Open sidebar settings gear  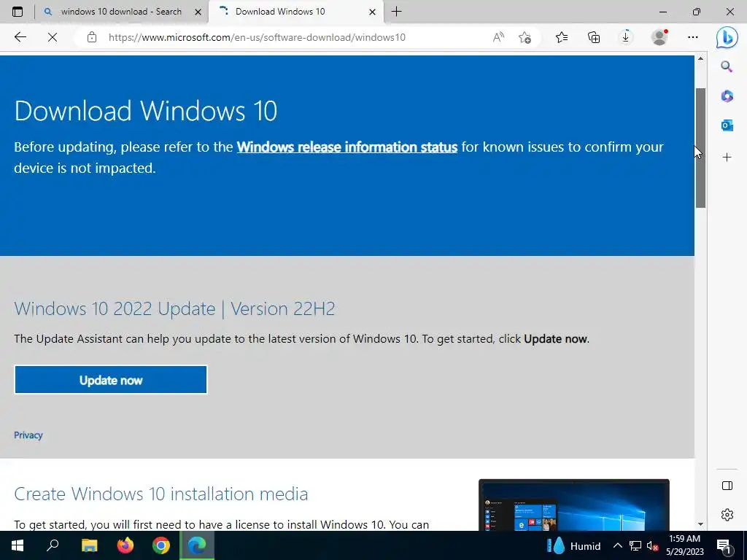tap(727, 515)
